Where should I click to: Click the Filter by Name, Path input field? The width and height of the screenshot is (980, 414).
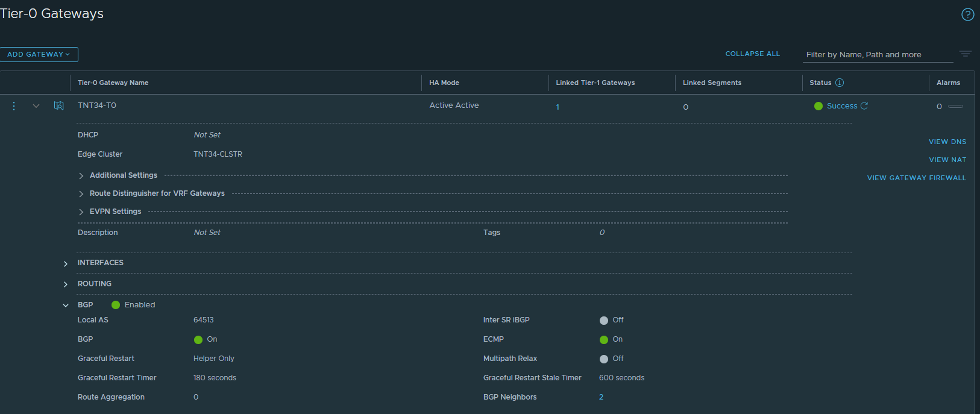tap(875, 54)
